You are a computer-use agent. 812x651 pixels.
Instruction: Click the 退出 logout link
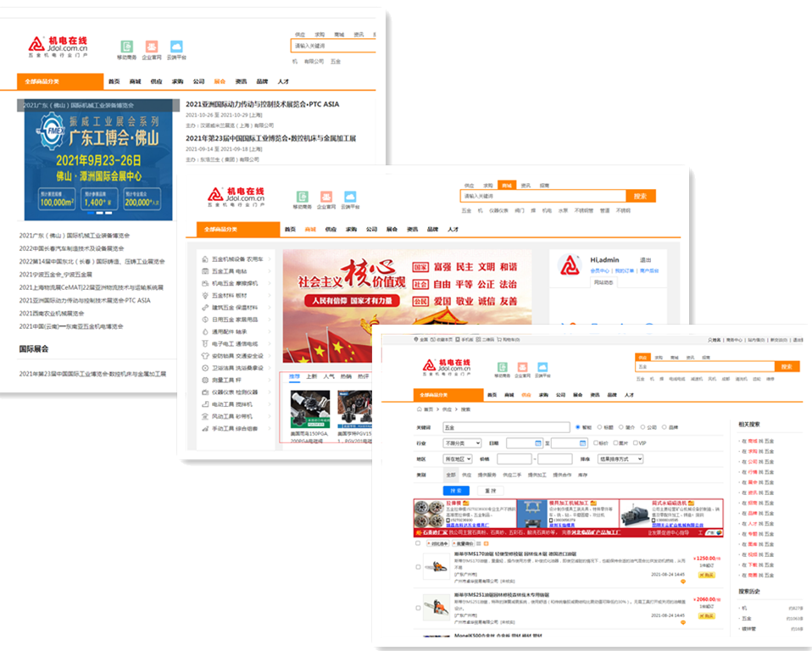tap(645, 260)
